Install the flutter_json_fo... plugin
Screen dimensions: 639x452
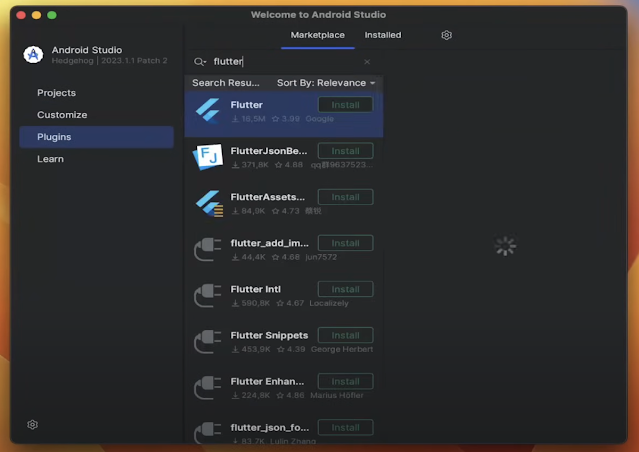click(345, 427)
